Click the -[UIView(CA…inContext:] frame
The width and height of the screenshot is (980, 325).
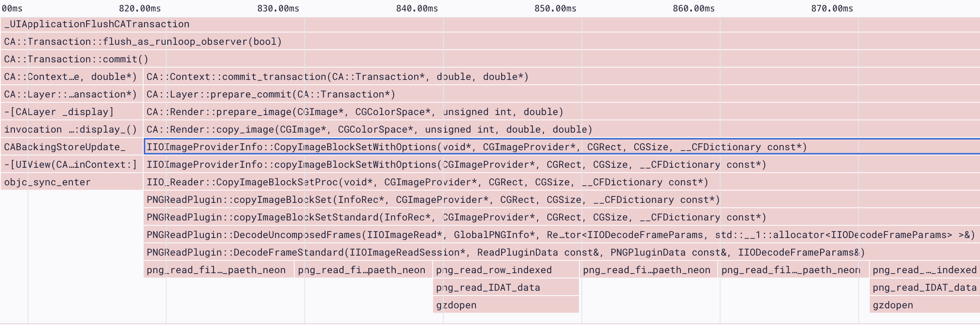tap(70, 165)
